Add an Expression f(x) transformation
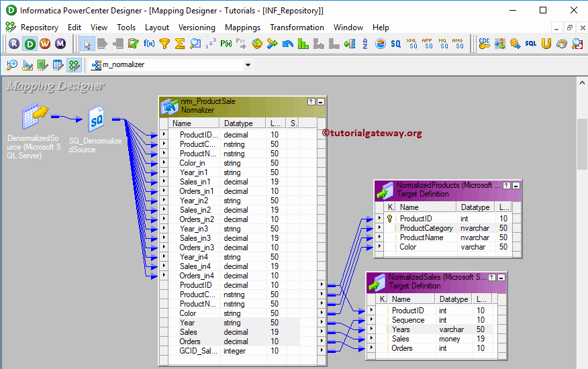Viewport: 588px width, 369px height. coord(149,44)
